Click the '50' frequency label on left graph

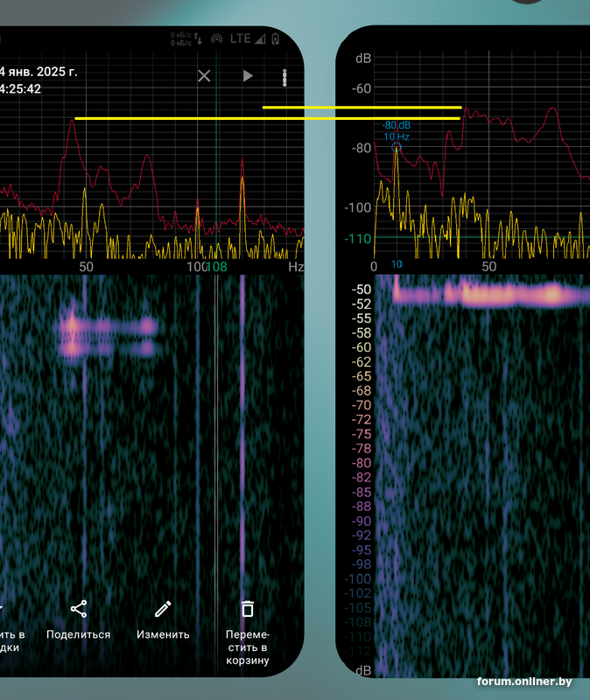point(86,267)
